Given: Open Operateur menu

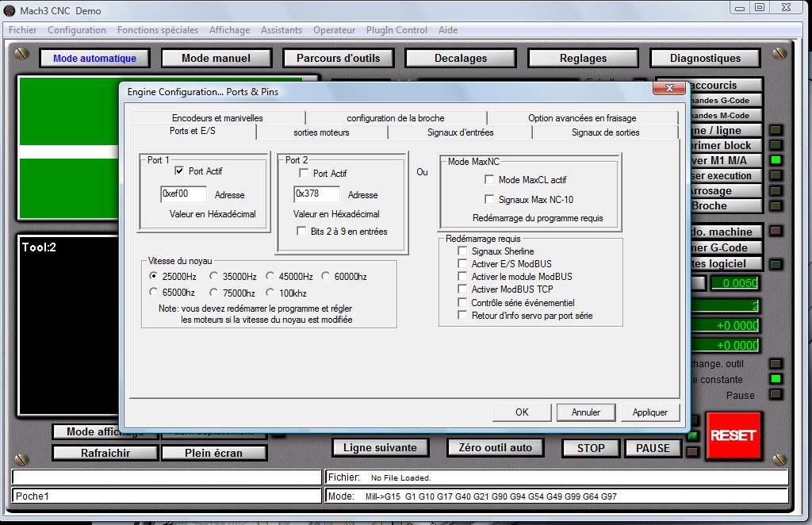Looking at the screenshot, I should coord(334,30).
